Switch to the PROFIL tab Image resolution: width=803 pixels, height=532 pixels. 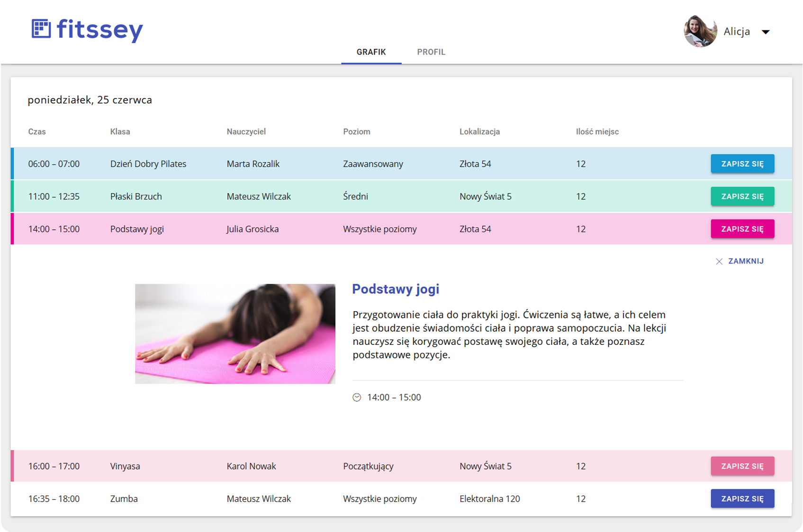(x=431, y=52)
